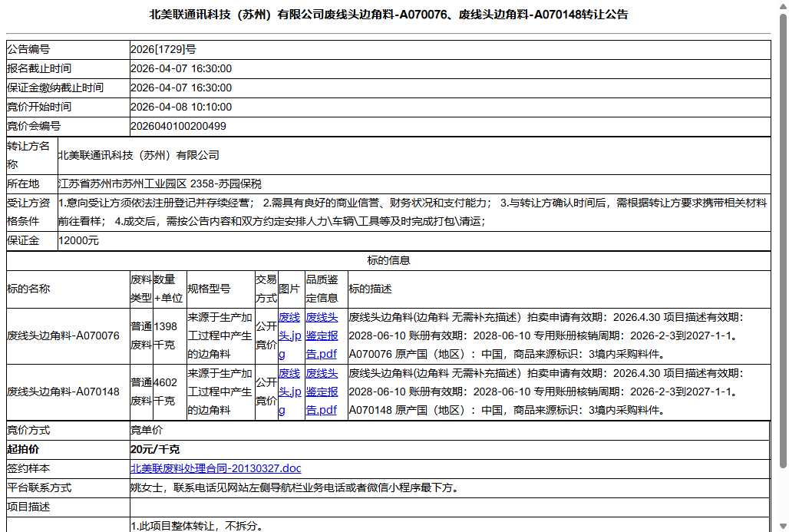Click starting price 20元/千克

click(155, 449)
